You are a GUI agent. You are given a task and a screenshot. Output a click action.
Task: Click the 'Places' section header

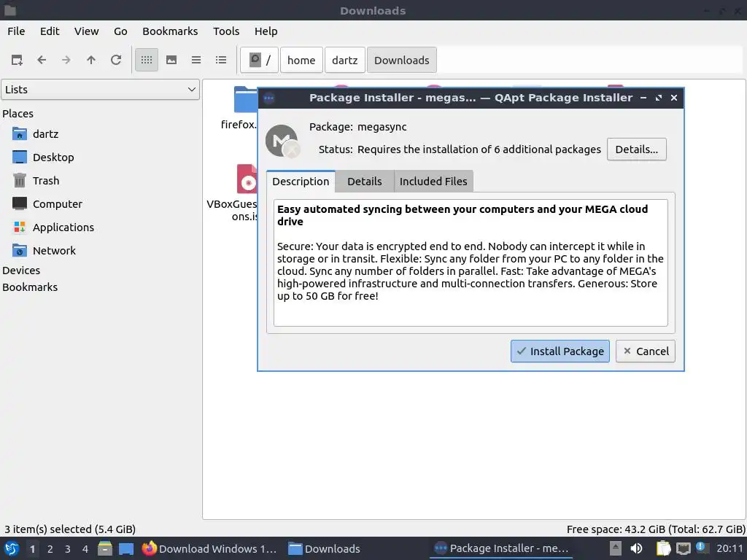tap(18, 114)
